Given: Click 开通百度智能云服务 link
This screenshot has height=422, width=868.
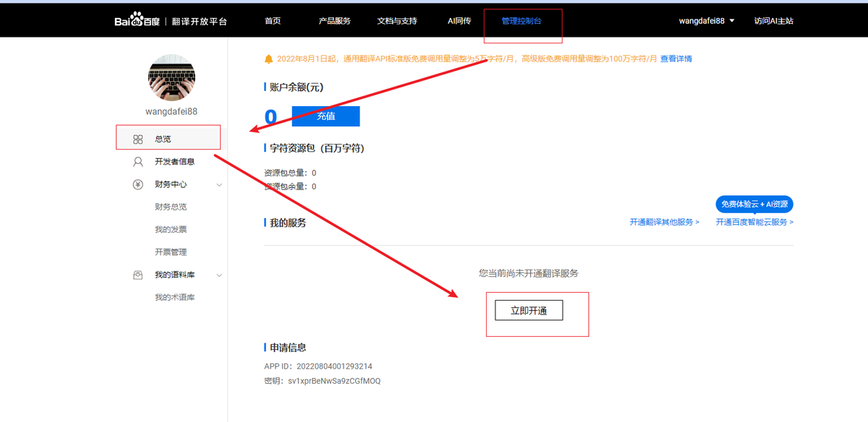Looking at the screenshot, I should point(754,222).
